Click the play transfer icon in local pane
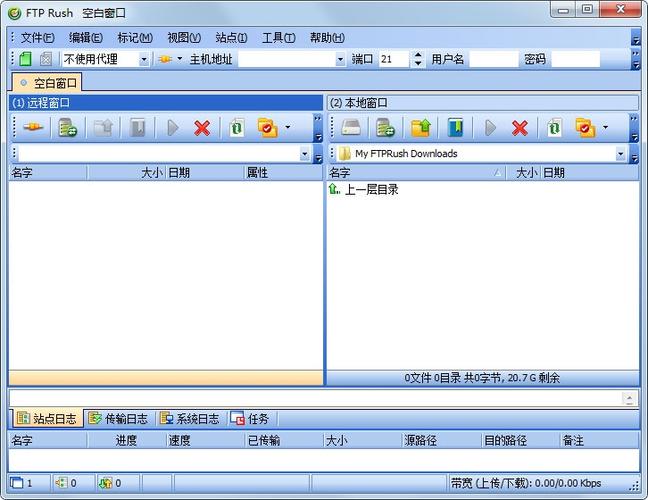The width and height of the screenshot is (648, 500). 490,128
